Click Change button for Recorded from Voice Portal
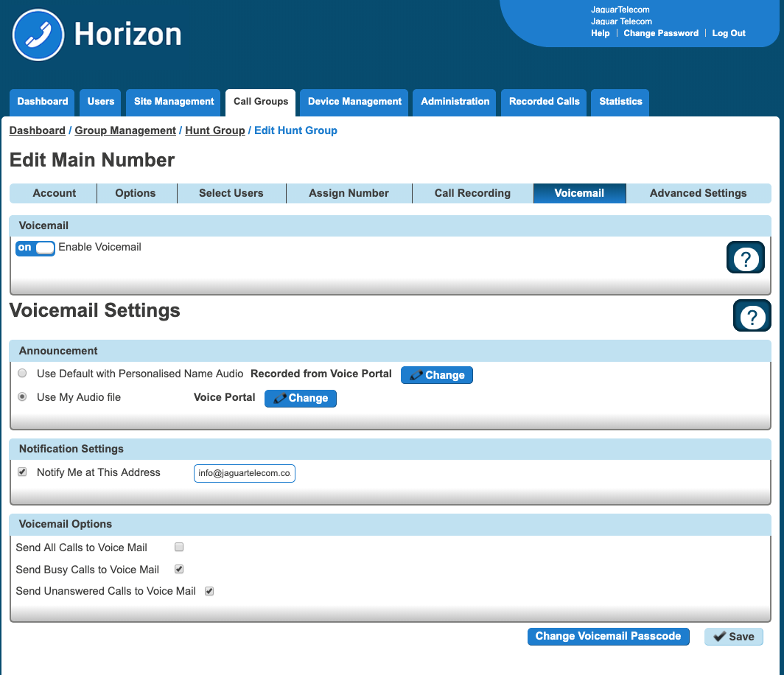The height and width of the screenshot is (675, 784). [436, 375]
